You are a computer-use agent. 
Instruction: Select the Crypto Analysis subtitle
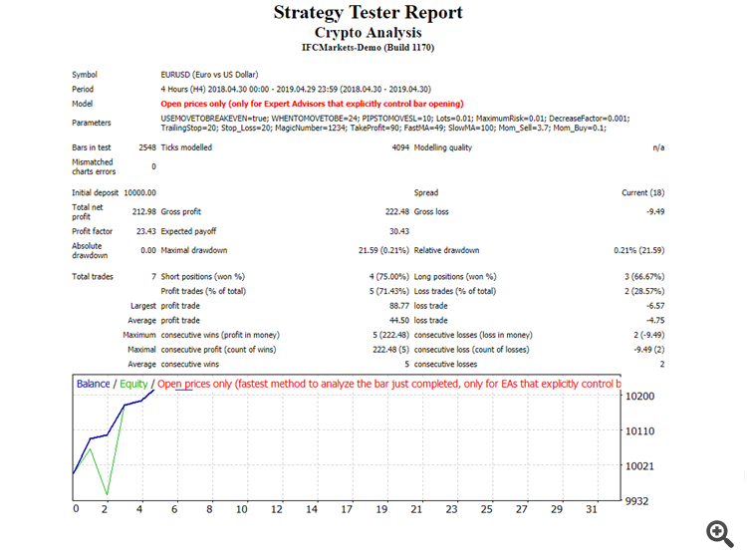click(368, 33)
